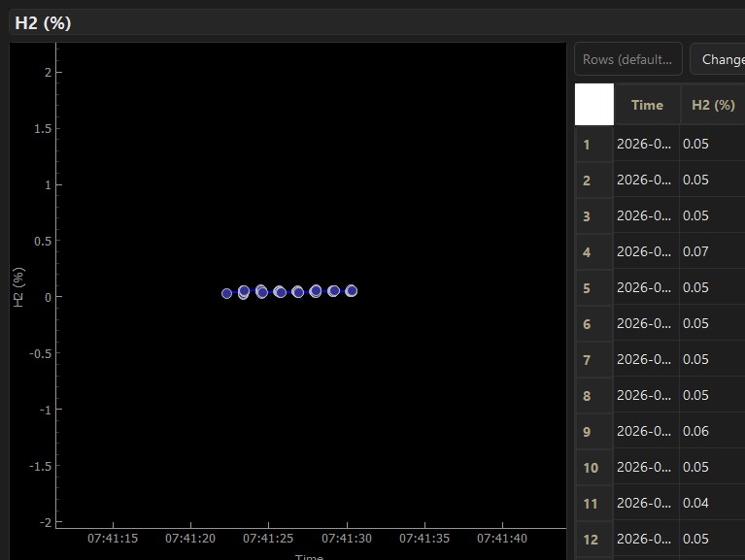Click the H2 (%) panel title

(43, 22)
